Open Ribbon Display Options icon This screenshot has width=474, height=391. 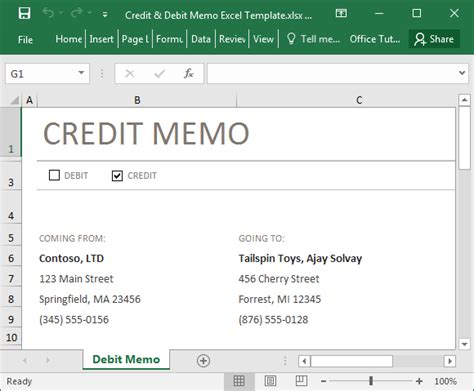pos(341,13)
